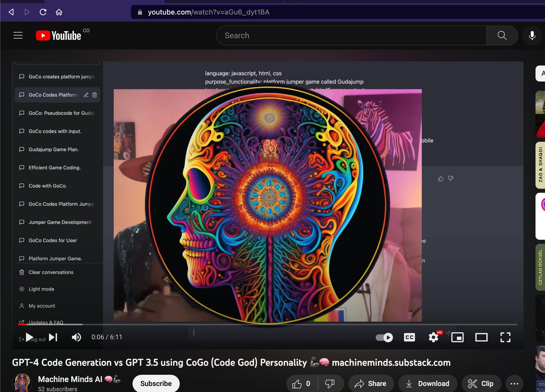Click the browser forward arrow

pos(27,12)
